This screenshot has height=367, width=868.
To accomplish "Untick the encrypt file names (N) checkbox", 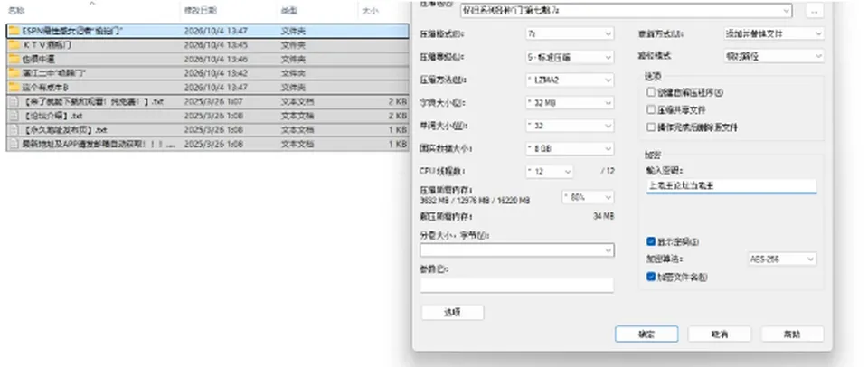I will [x=651, y=277].
